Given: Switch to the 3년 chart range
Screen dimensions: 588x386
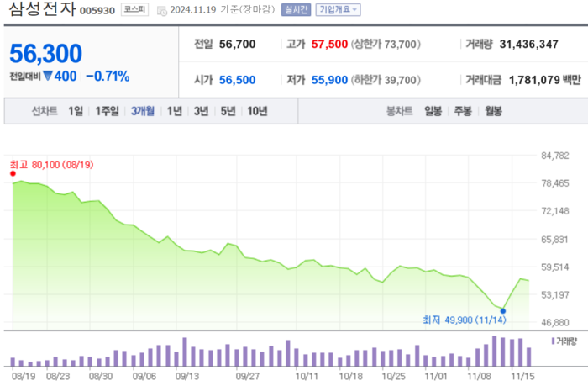Looking at the screenshot, I should [202, 111].
